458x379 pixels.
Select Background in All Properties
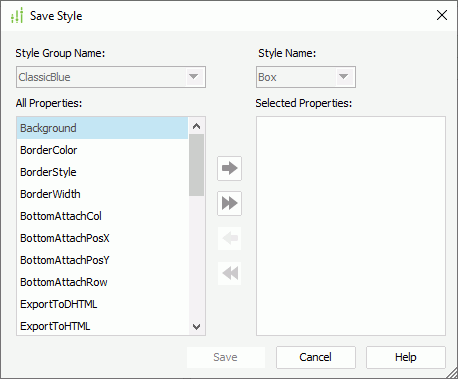[102, 128]
